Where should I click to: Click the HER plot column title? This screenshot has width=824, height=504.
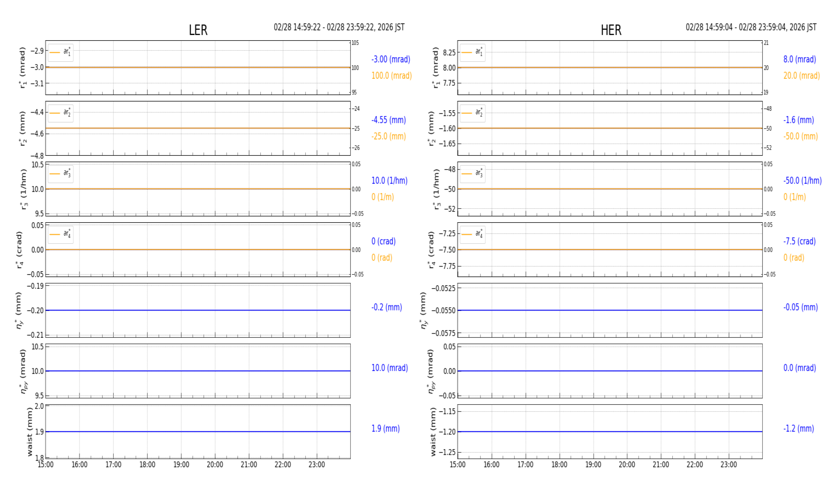coord(611,30)
